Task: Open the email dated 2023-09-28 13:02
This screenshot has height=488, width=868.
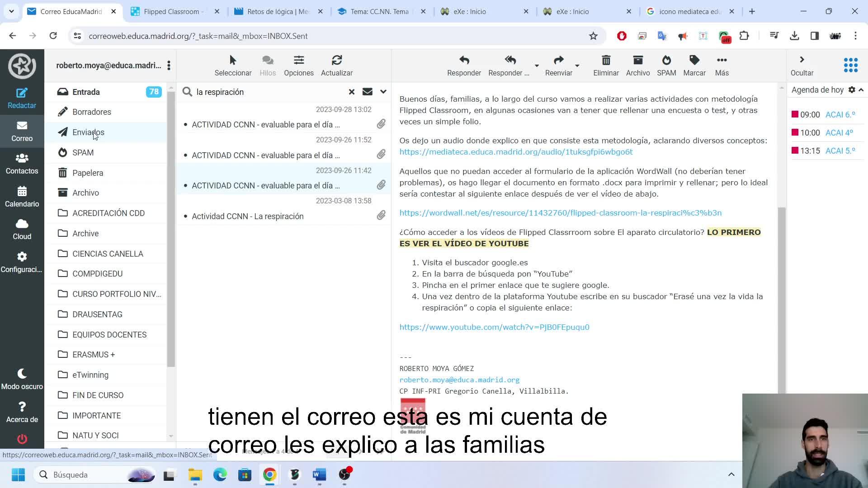Action: (283, 117)
